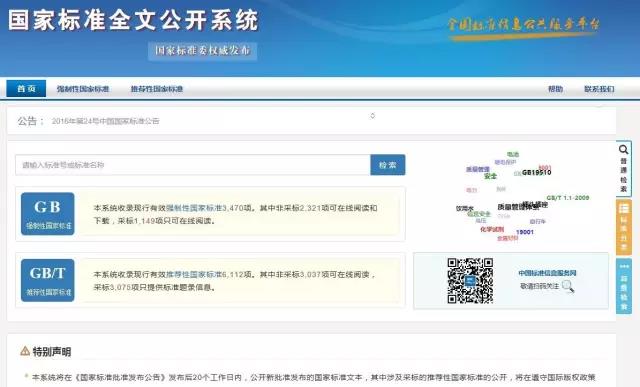Focus the standard number or name search box

tap(193, 165)
